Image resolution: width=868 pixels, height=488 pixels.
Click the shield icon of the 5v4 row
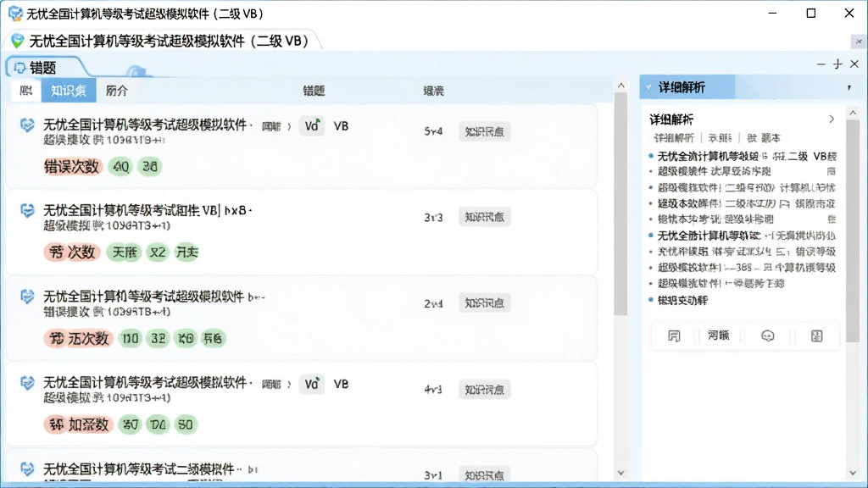tap(27, 125)
